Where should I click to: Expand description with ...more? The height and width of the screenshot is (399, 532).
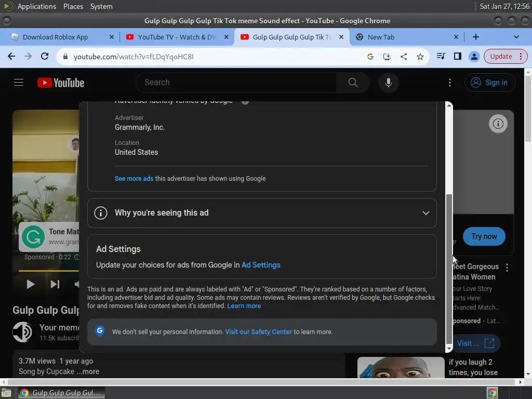coord(87,371)
